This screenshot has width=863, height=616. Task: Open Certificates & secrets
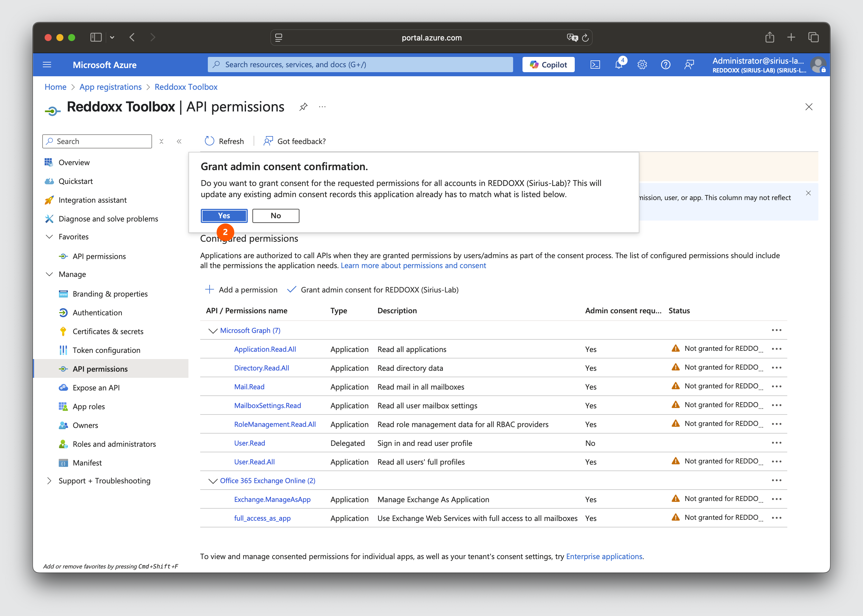[x=108, y=331]
